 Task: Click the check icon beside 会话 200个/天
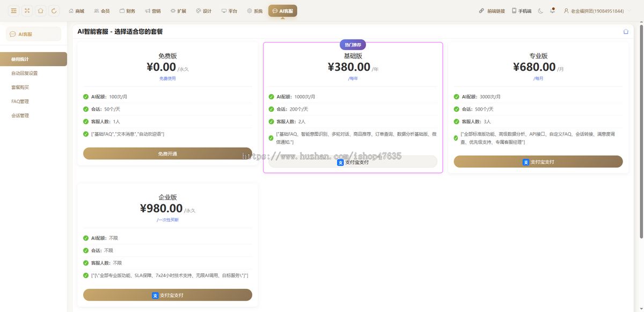click(x=272, y=109)
